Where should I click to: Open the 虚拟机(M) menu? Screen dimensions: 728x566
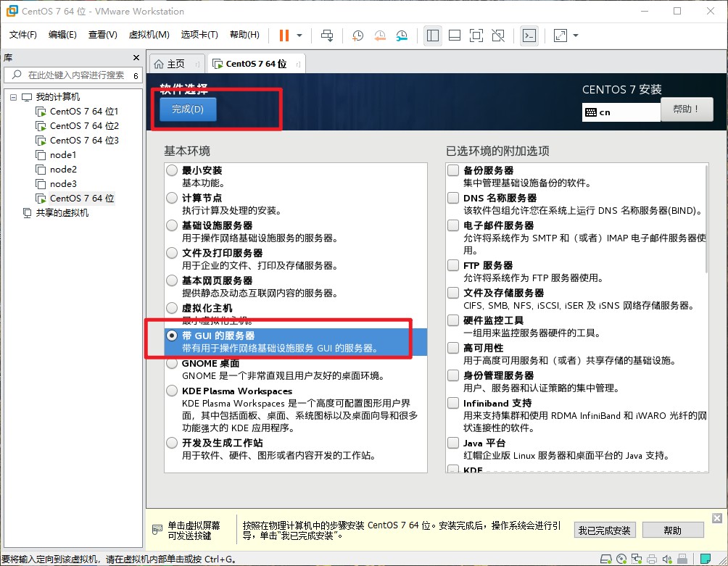click(x=149, y=35)
